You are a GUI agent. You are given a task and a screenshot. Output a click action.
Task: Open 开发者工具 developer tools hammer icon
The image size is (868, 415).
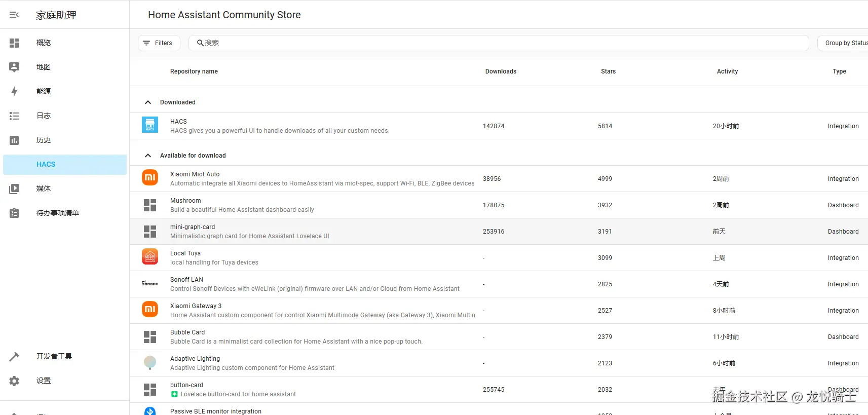(14, 357)
